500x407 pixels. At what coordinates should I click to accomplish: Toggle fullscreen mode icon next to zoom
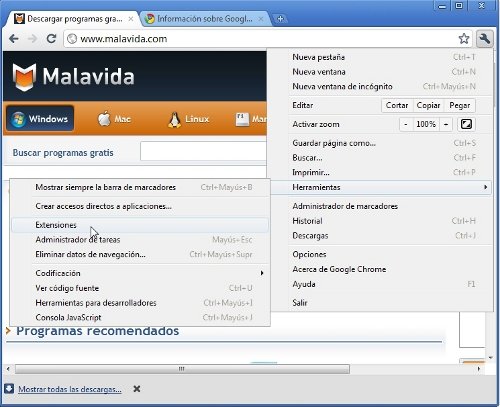tap(466, 124)
